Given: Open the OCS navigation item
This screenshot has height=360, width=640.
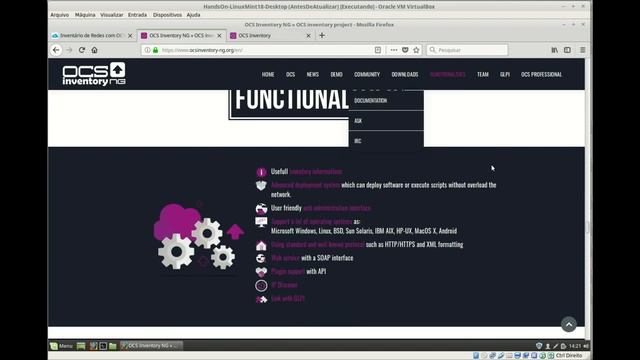Looking at the screenshot, I should tap(290, 74).
